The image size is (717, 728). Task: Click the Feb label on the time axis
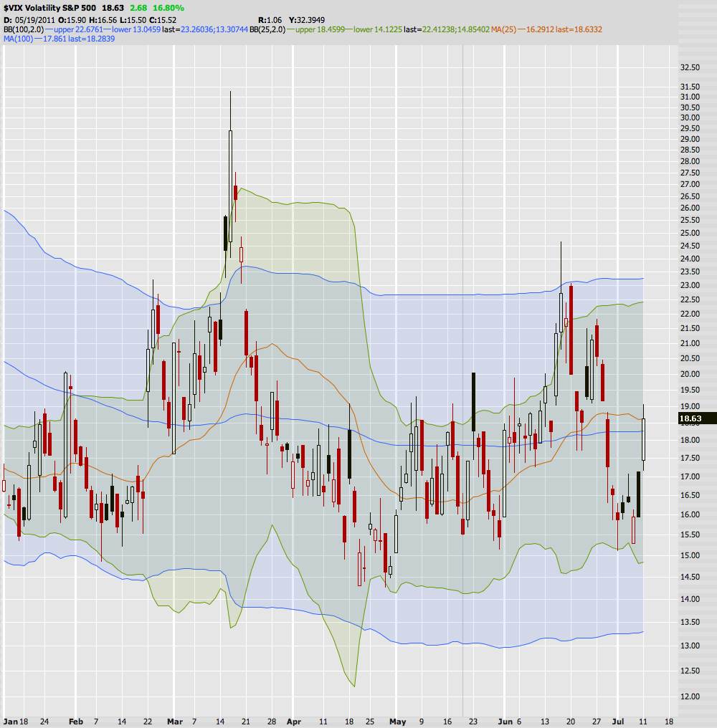(x=75, y=722)
